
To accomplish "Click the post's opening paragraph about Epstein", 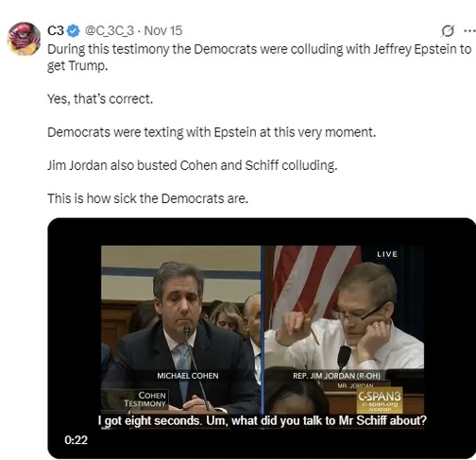I will tap(260, 58).
